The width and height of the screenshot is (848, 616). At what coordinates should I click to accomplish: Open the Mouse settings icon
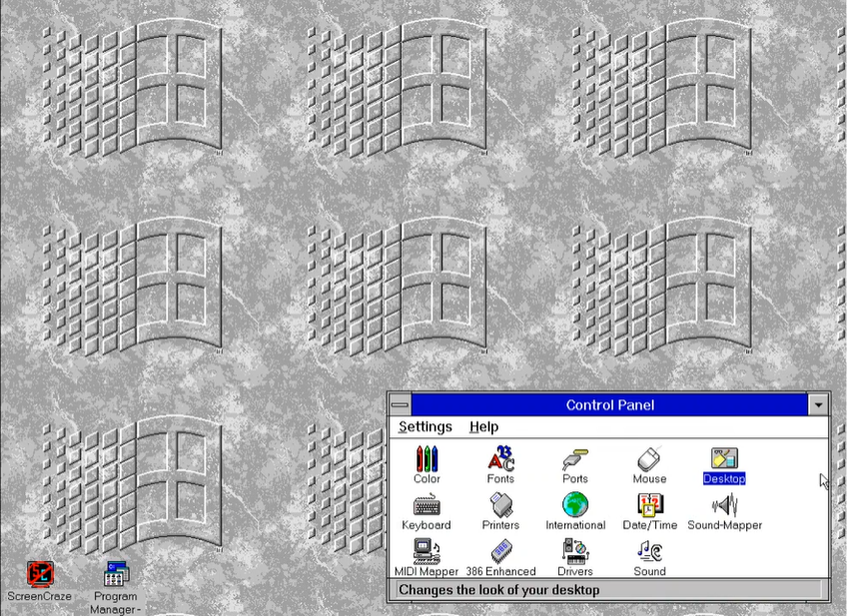tap(649, 461)
